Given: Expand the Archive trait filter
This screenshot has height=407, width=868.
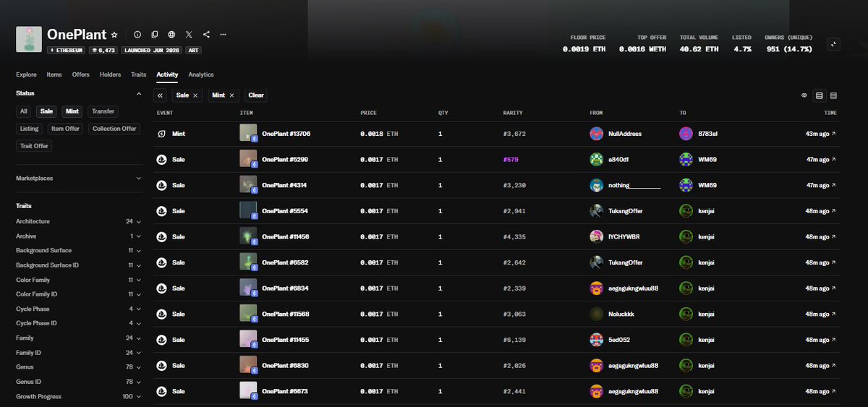Looking at the screenshot, I should click(x=78, y=236).
